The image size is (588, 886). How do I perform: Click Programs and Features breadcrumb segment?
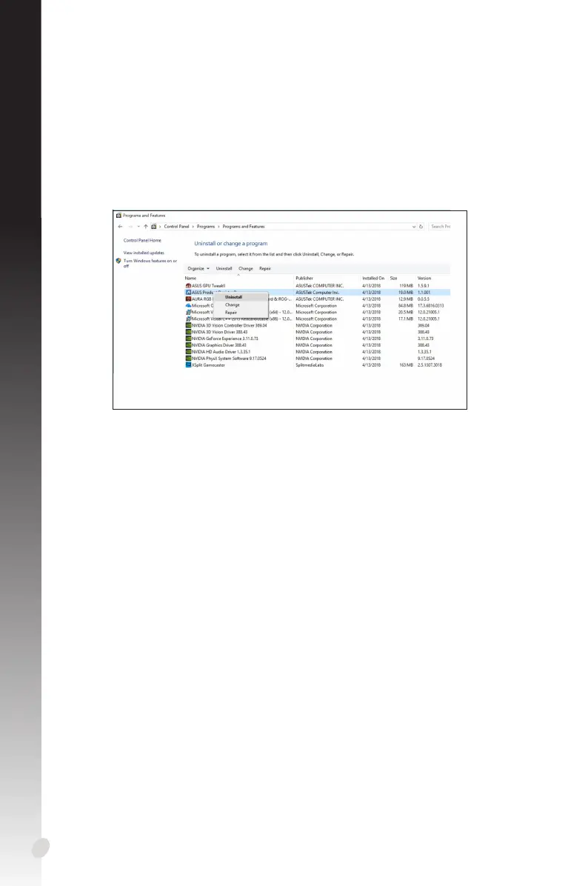coord(244,227)
